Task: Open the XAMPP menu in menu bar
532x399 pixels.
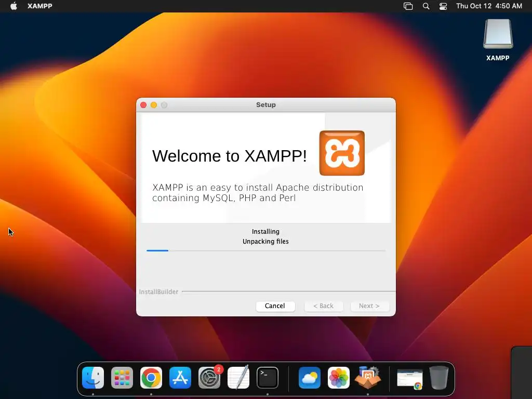Action: [39, 6]
